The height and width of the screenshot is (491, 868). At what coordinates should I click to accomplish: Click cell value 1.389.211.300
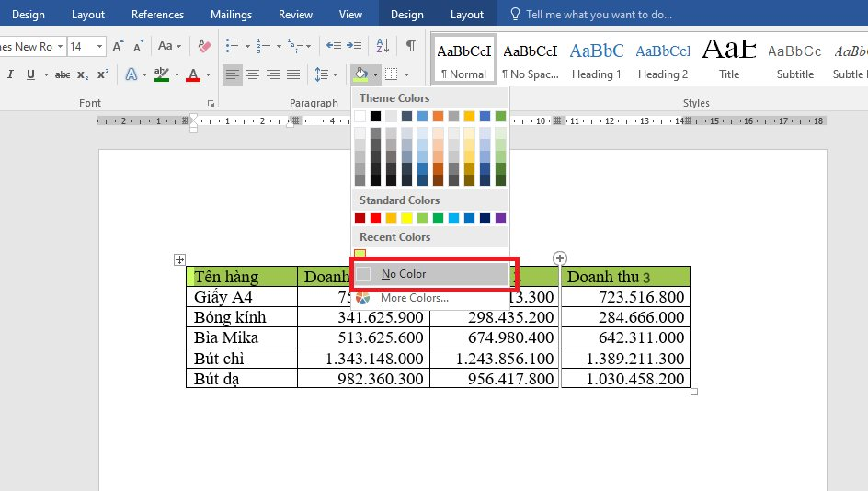pos(635,359)
